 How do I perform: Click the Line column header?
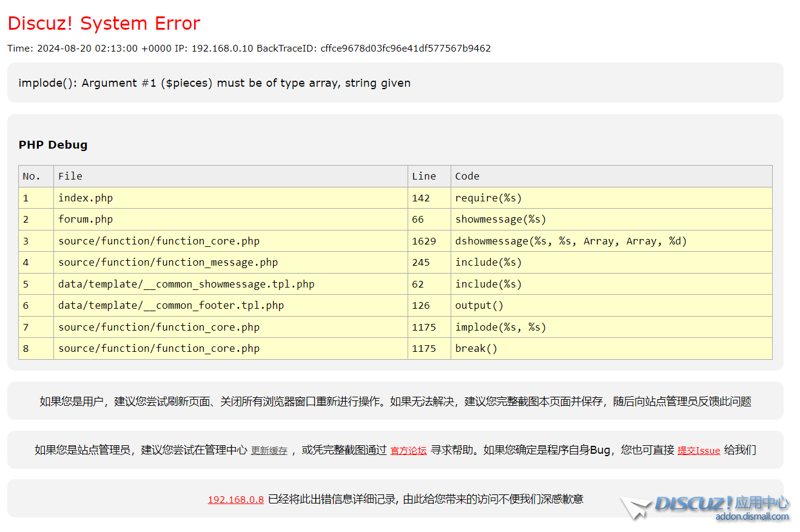click(x=423, y=177)
